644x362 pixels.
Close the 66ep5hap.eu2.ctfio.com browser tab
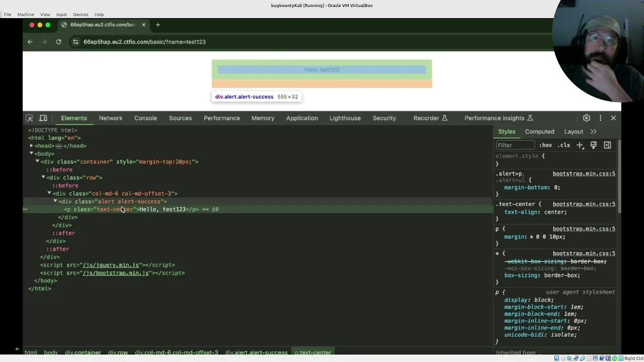tap(143, 25)
